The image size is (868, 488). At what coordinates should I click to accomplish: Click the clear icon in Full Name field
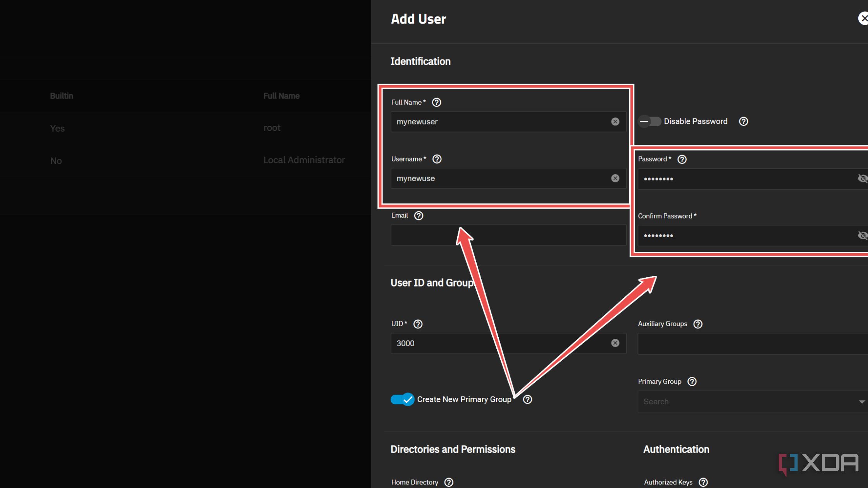click(x=615, y=122)
